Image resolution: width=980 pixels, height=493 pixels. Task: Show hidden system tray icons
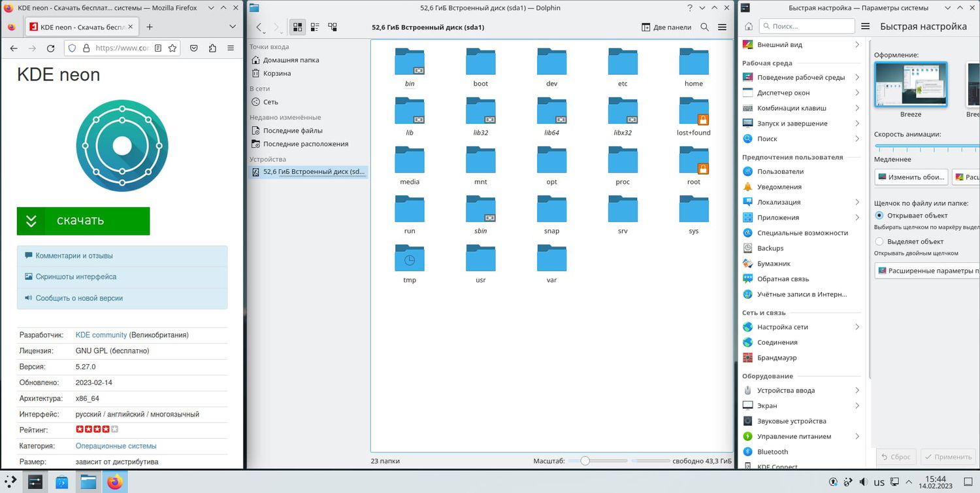[910, 482]
